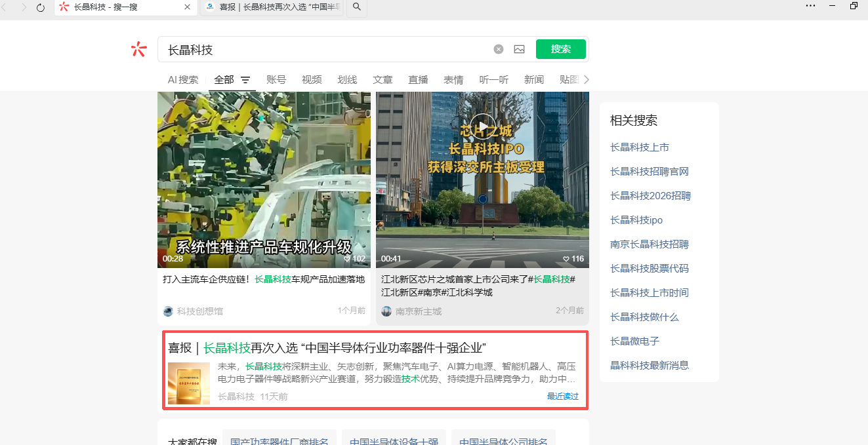Click the browser reload icon
This screenshot has height=445, width=868.
[x=41, y=7]
